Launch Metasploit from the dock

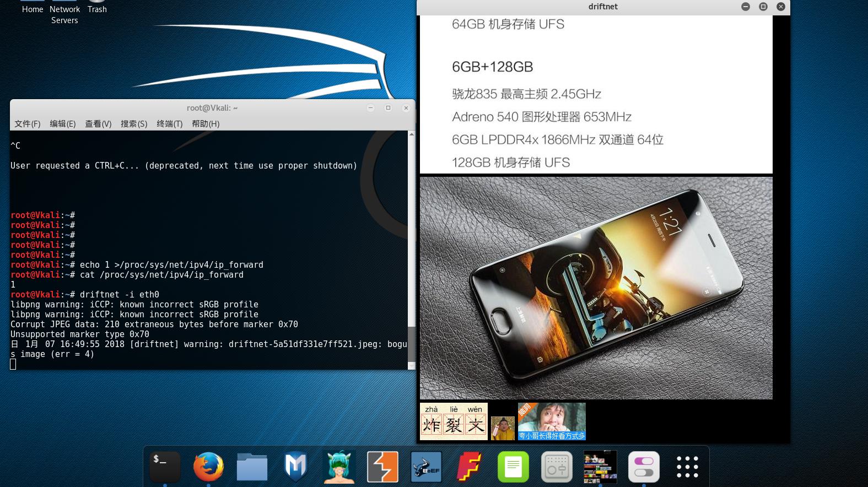coord(295,467)
